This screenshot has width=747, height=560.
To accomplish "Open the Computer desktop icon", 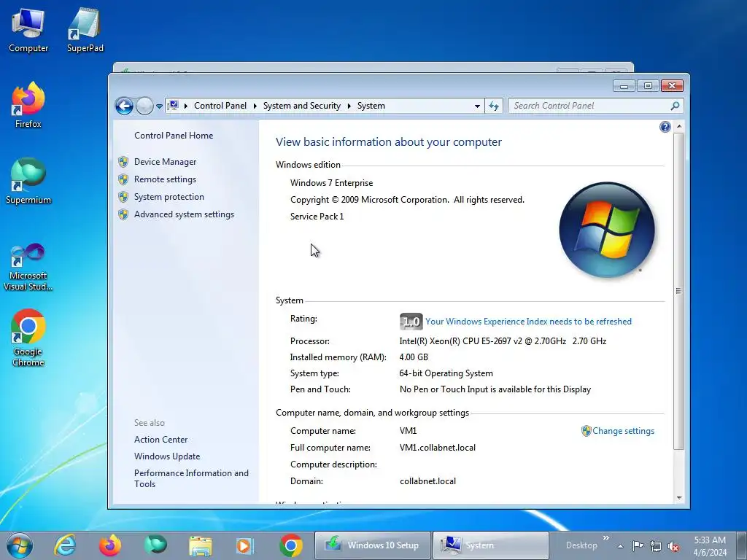I will [x=28, y=30].
